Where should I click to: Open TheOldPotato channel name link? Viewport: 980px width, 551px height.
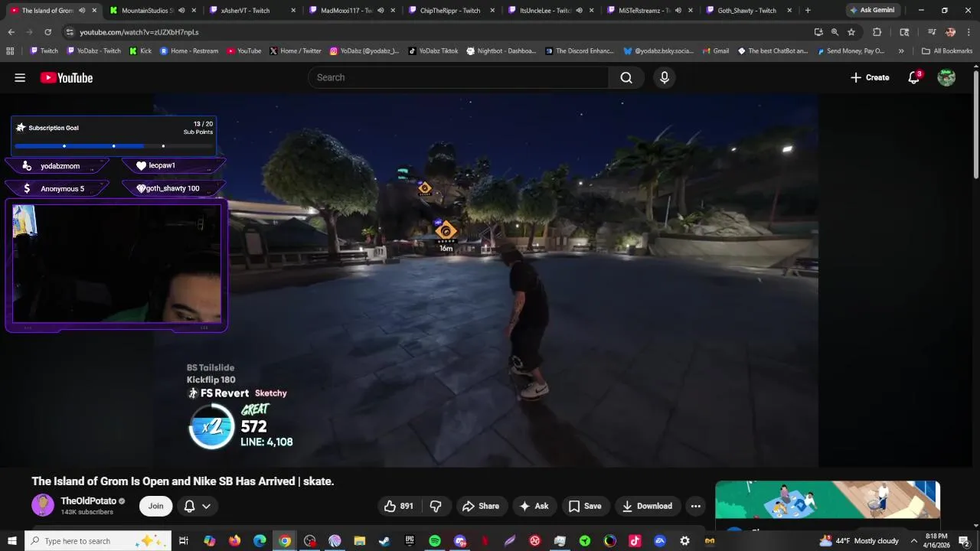(x=88, y=501)
